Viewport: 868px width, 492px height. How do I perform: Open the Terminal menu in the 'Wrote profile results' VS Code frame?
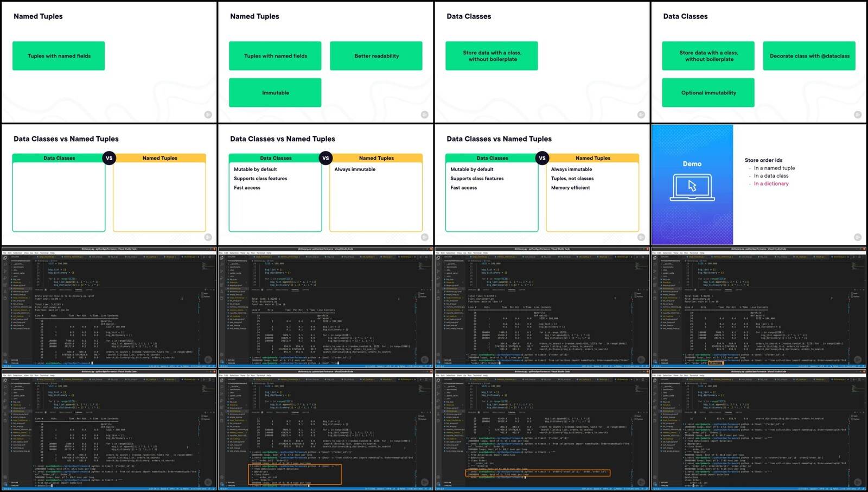point(44,253)
